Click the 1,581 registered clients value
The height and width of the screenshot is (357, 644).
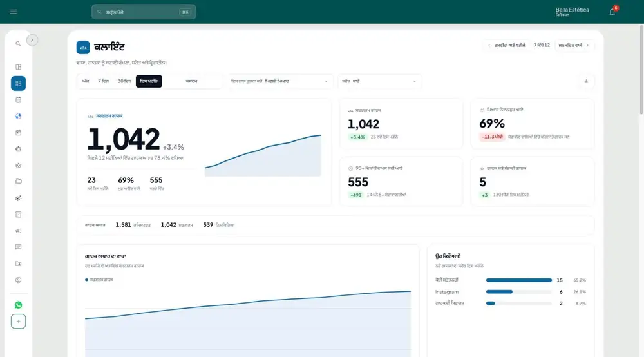[123, 225]
